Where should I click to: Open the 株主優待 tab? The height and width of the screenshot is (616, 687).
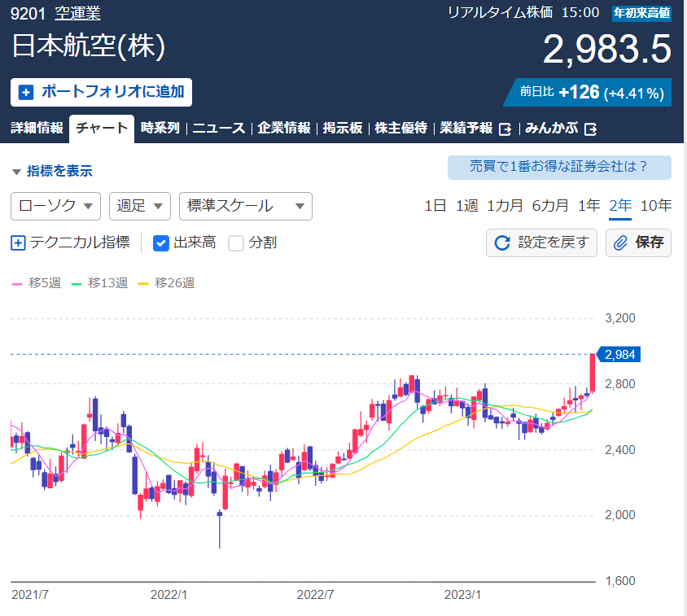(401, 128)
